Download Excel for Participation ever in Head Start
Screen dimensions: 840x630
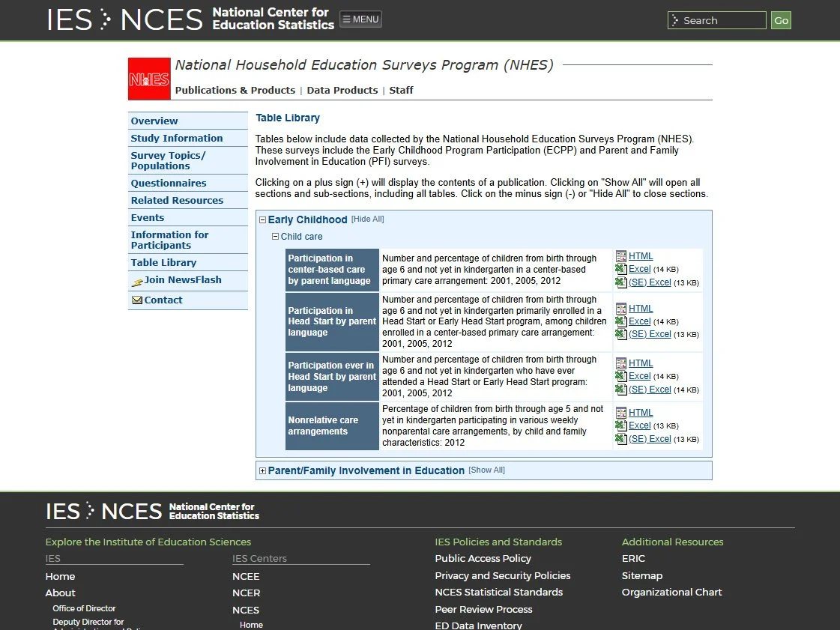(640, 376)
